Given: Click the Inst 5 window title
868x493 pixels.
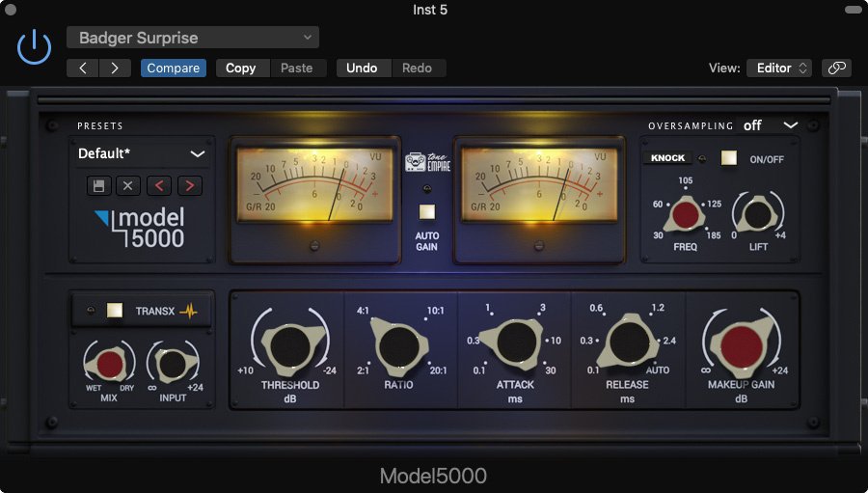Looking at the screenshot, I should pyautogui.click(x=430, y=10).
